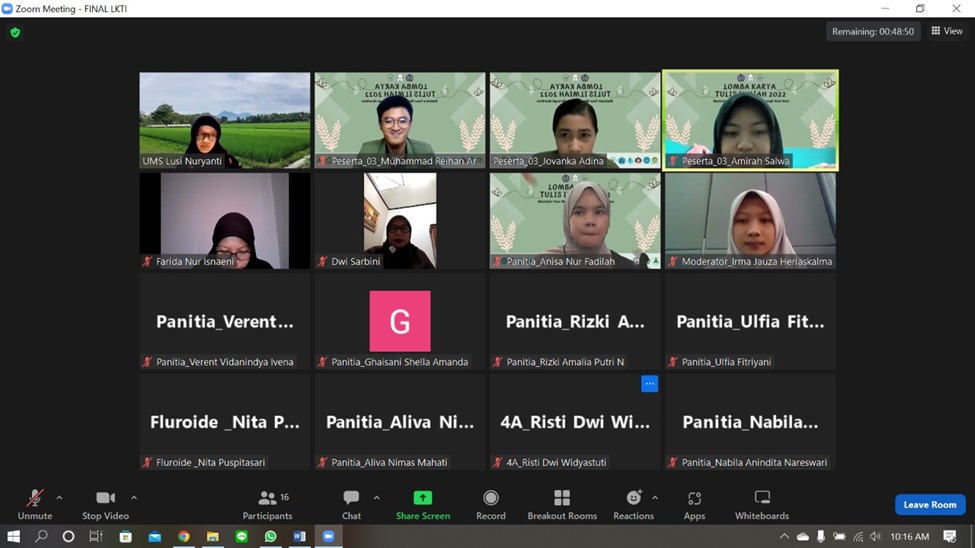
Task: Click more options on Risti Dwi tile
Action: point(649,384)
